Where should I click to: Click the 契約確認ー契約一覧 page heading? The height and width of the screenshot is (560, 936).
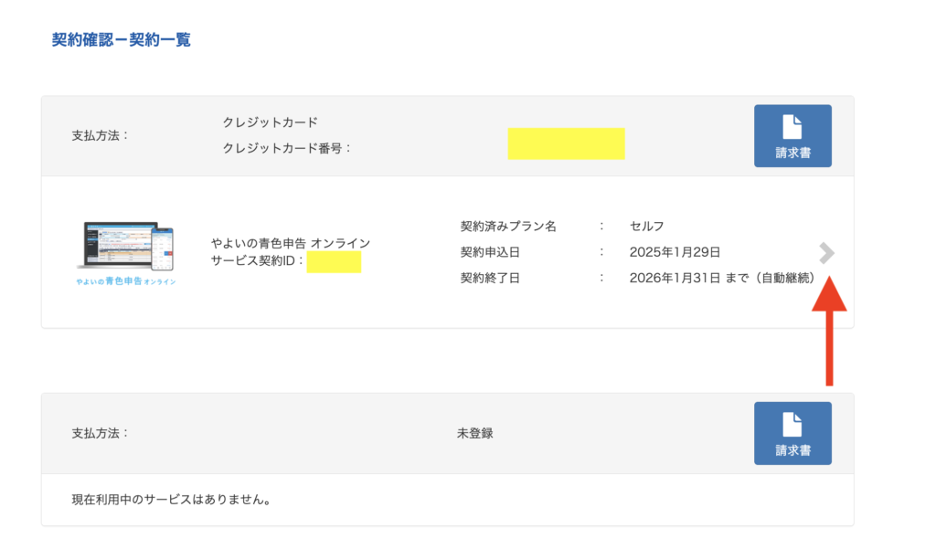click(x=122, y=40)
